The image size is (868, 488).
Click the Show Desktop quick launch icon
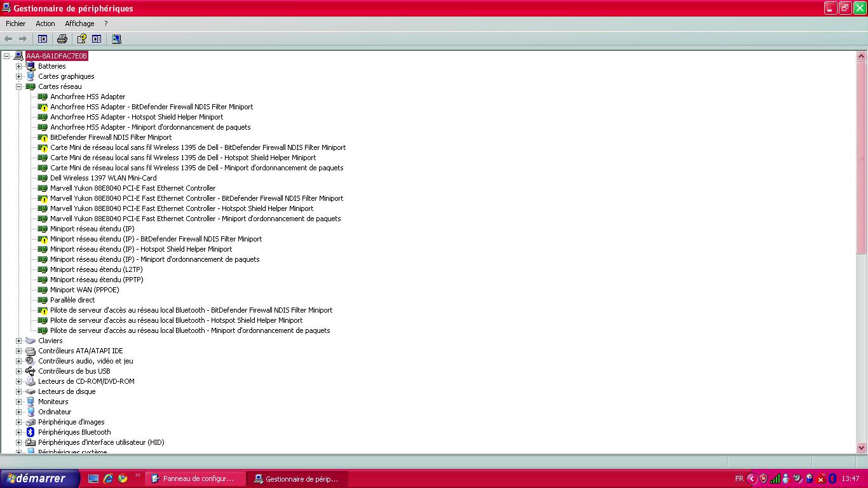pyautogui.click(x=93, y=478)
